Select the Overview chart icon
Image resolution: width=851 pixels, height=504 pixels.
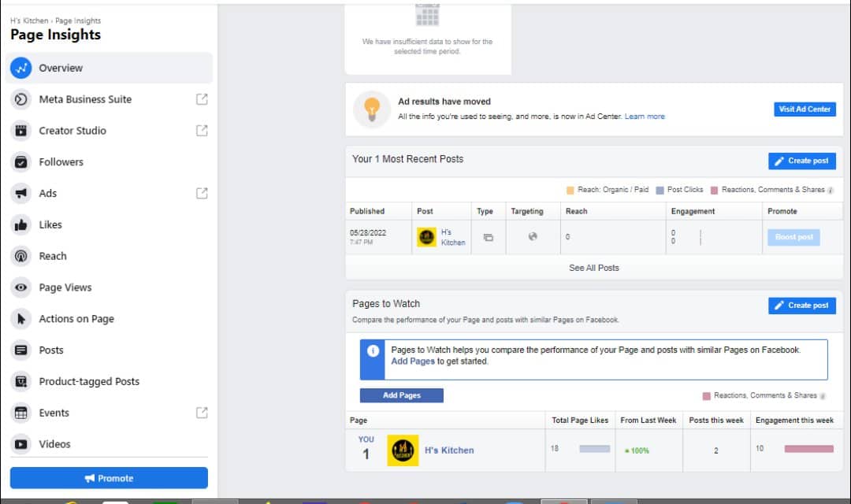click(x=20, y=68)
